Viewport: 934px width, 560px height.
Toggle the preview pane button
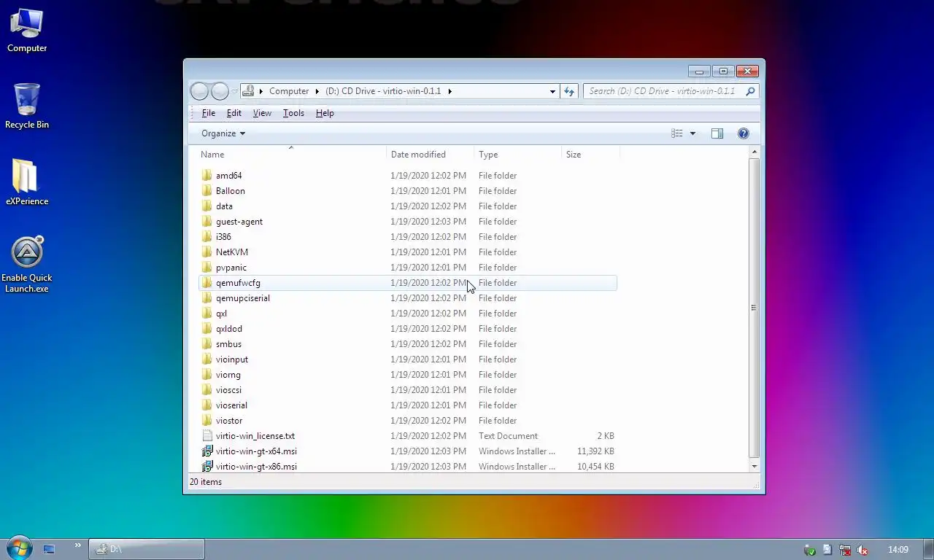tap(717, 133)
